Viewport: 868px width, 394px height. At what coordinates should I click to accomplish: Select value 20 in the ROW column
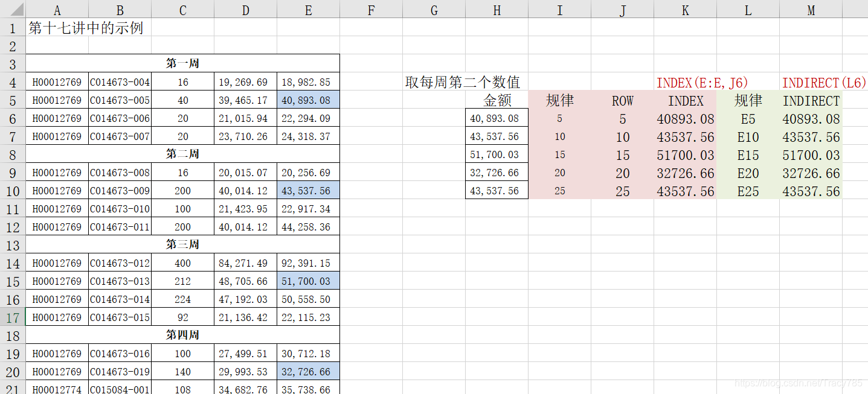(x=622, y=173)
